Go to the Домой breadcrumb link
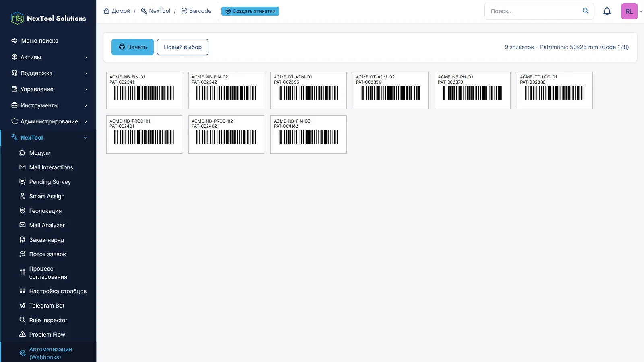This screenshot has width=644, height=362. coord(117,11)
